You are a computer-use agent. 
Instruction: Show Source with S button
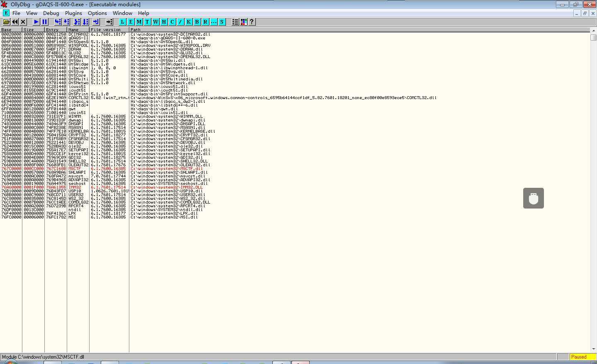coord(222,22)
